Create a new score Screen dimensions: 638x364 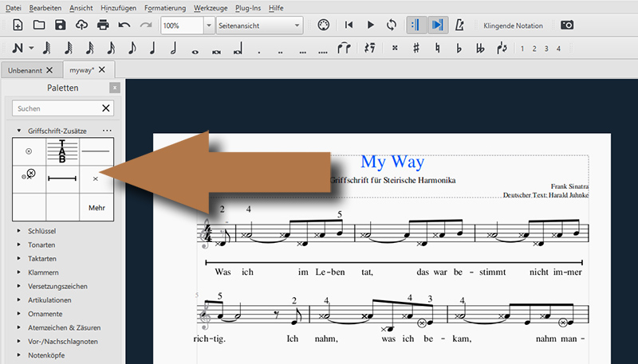click(x=18, y=25)
